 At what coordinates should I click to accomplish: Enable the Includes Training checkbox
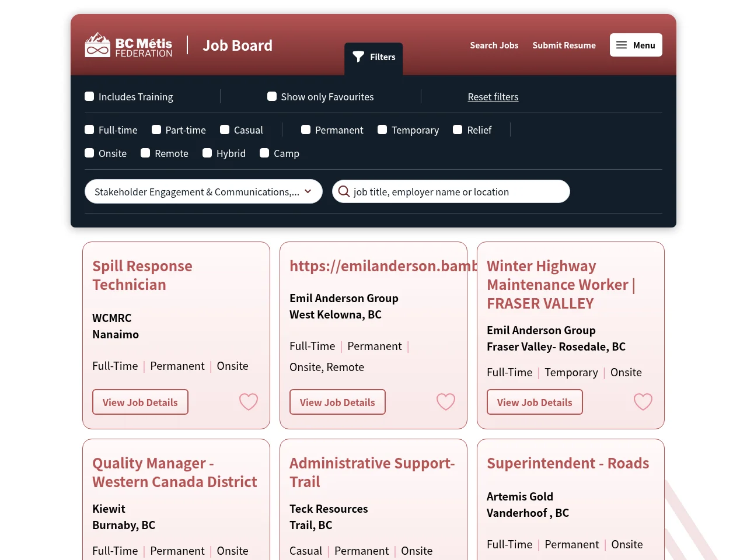click(x=89, y=96)
